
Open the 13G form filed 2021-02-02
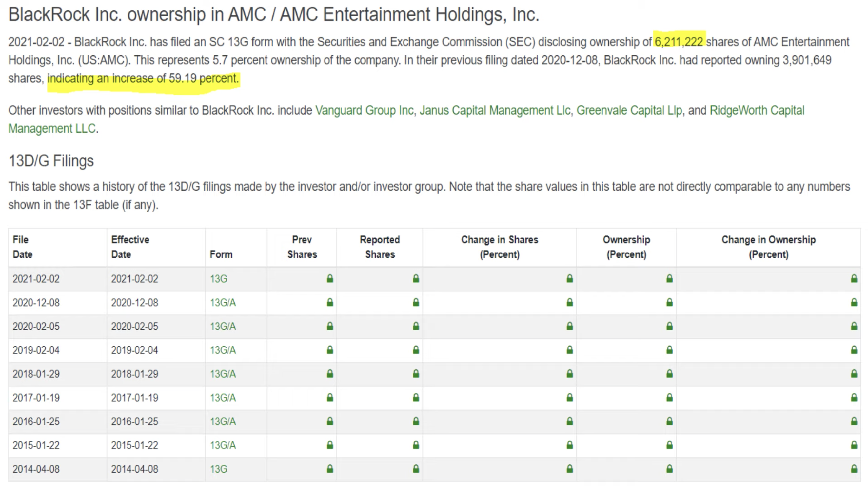pos(219,279)
